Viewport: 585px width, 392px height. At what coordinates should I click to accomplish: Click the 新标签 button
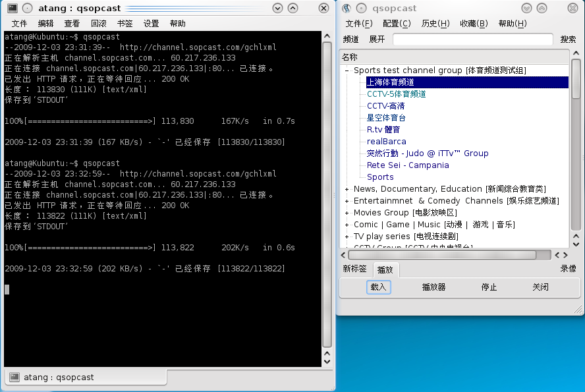pos(355,269)
